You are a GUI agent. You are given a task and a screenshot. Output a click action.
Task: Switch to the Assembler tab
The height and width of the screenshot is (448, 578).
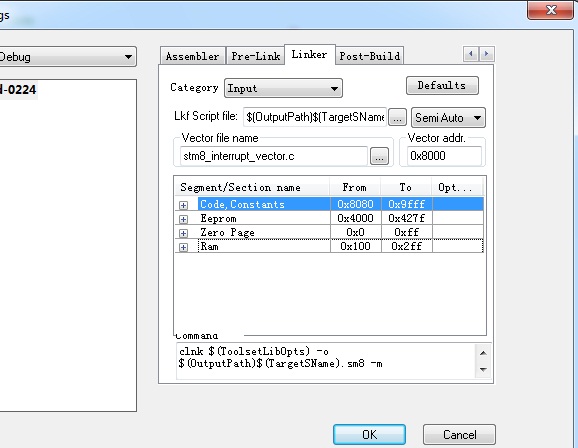[192, 56]
